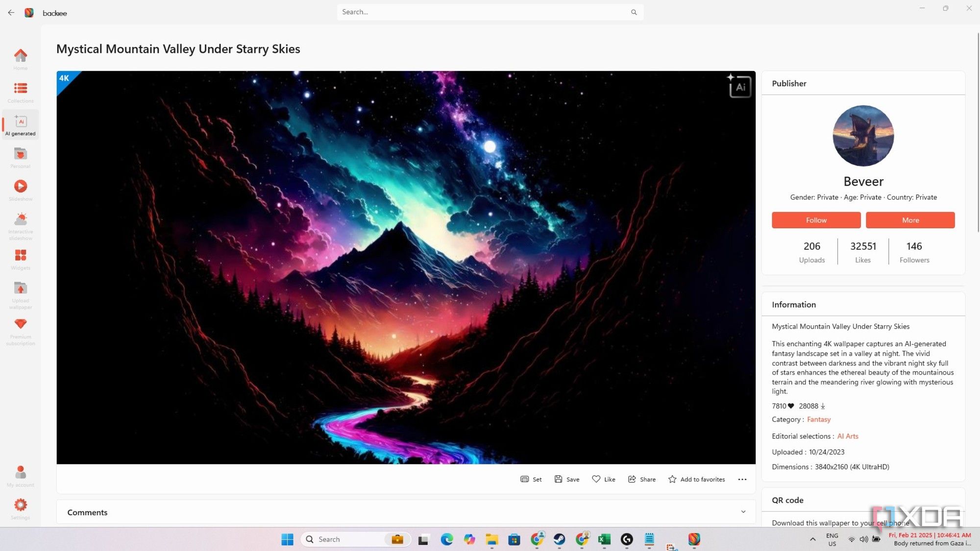Open Steam from the taskbar

click(559, 539)
